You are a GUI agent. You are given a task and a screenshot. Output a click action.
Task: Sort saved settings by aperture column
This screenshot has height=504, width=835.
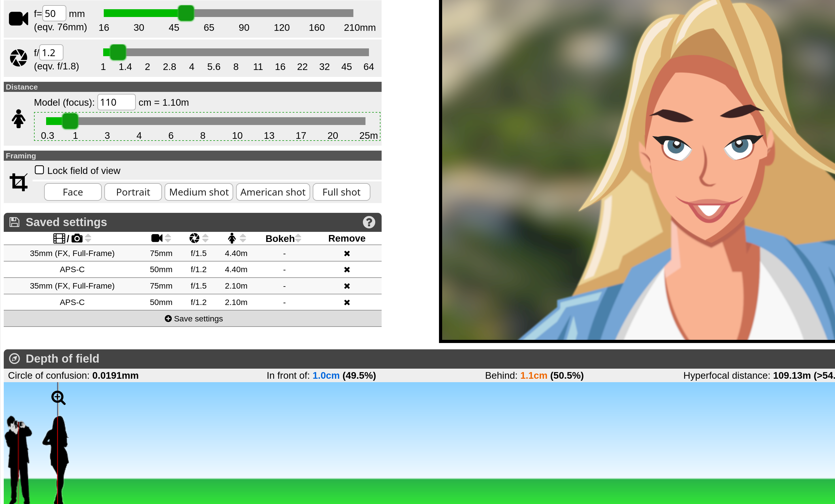click(x=205, y=238)
